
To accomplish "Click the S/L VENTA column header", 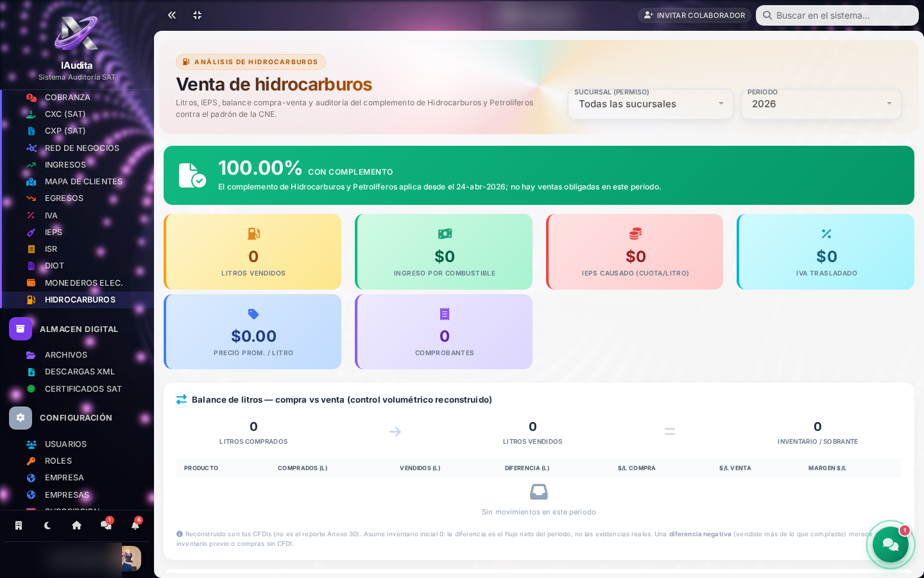I will point(735,468).
